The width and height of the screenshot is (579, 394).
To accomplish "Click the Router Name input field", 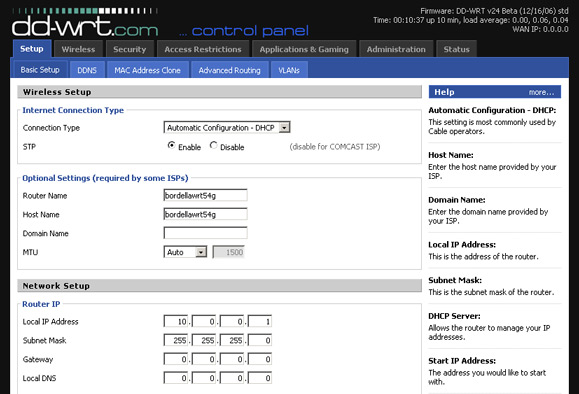I will click(205, 195).
